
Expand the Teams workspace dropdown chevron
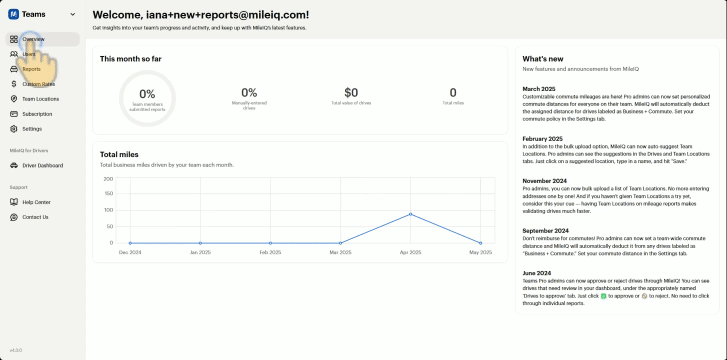[x=73, y=14]
